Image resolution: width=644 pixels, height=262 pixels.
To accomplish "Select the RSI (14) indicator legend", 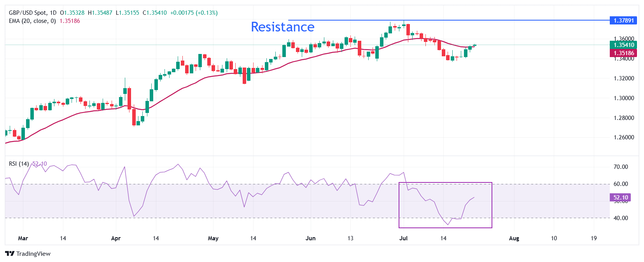I will pyautogui.click(x=19, y=164).
